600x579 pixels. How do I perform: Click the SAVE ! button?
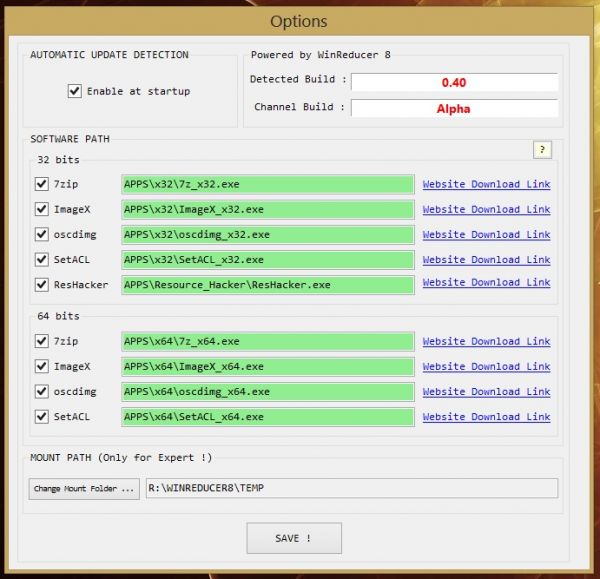[x=294, y=538]
